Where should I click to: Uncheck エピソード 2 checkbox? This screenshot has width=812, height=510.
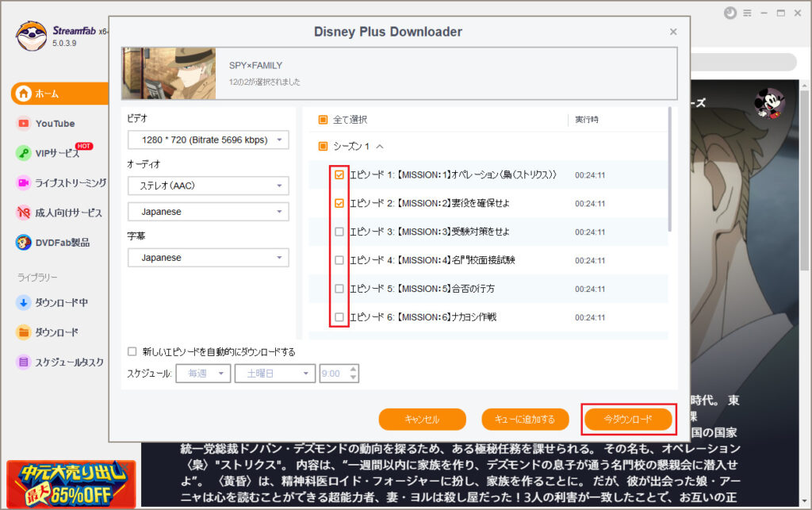point(339,204)
